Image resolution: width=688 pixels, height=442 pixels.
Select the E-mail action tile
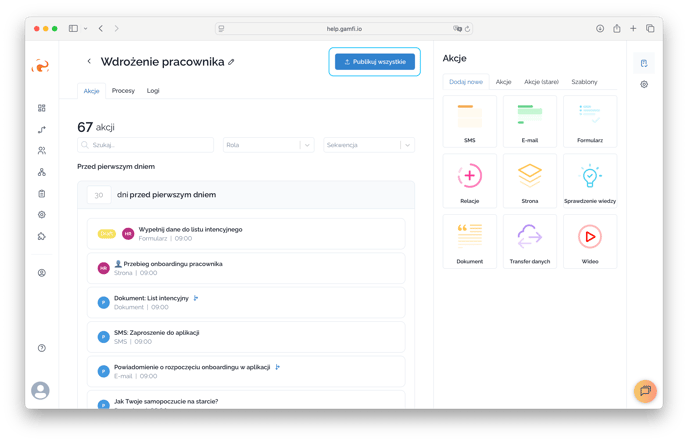click(530, 121)
